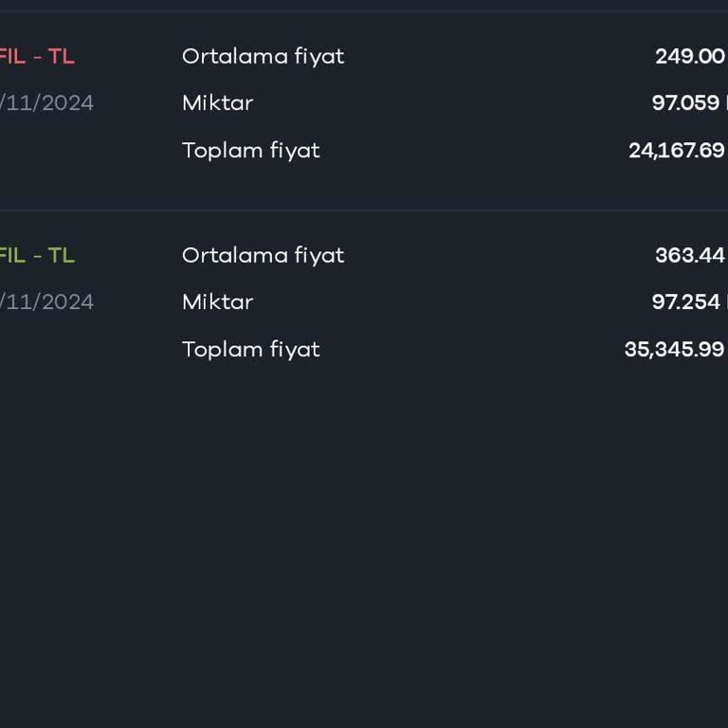Click Ortalama fiyat label in second trade
Screen dimensions: 728x728
263,256
